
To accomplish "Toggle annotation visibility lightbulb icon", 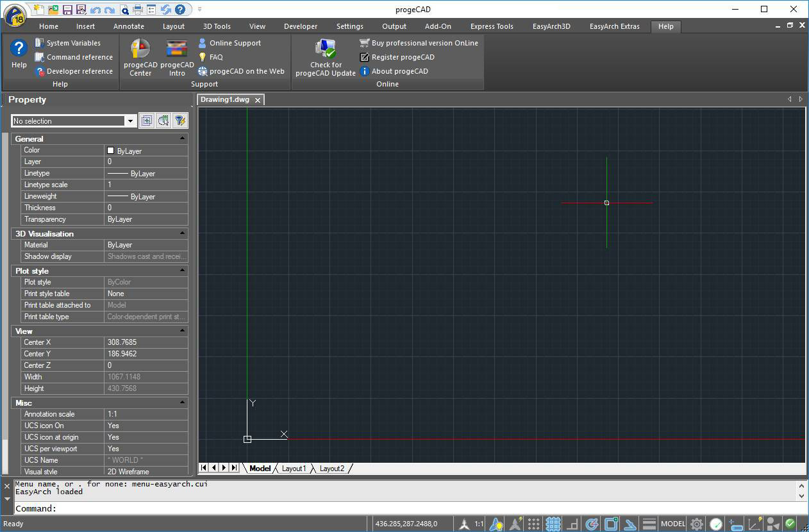I will tap(496, 524).
